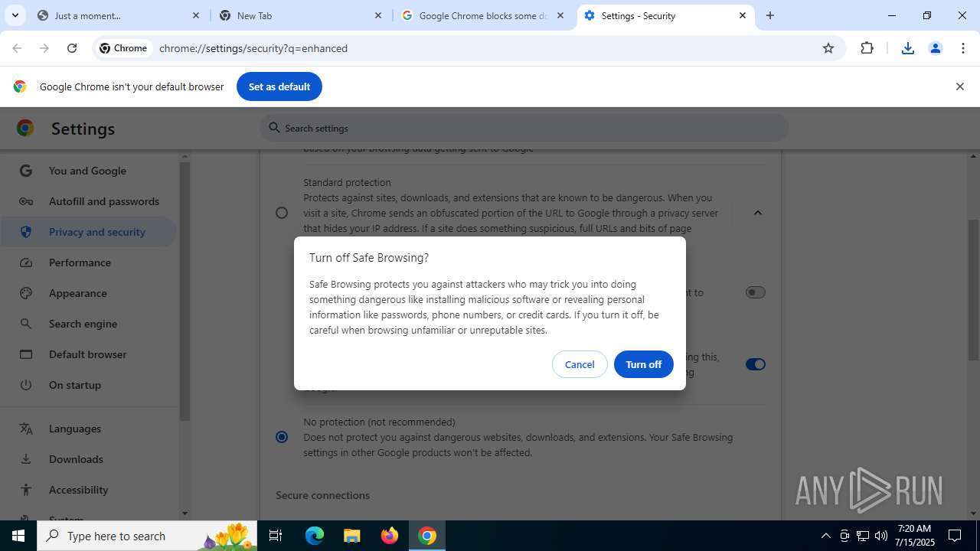Click the address bar URL

253,48
